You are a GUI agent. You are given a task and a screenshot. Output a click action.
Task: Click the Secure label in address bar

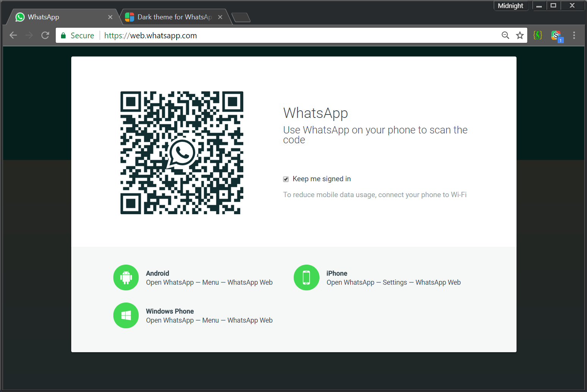click(82, 36)
